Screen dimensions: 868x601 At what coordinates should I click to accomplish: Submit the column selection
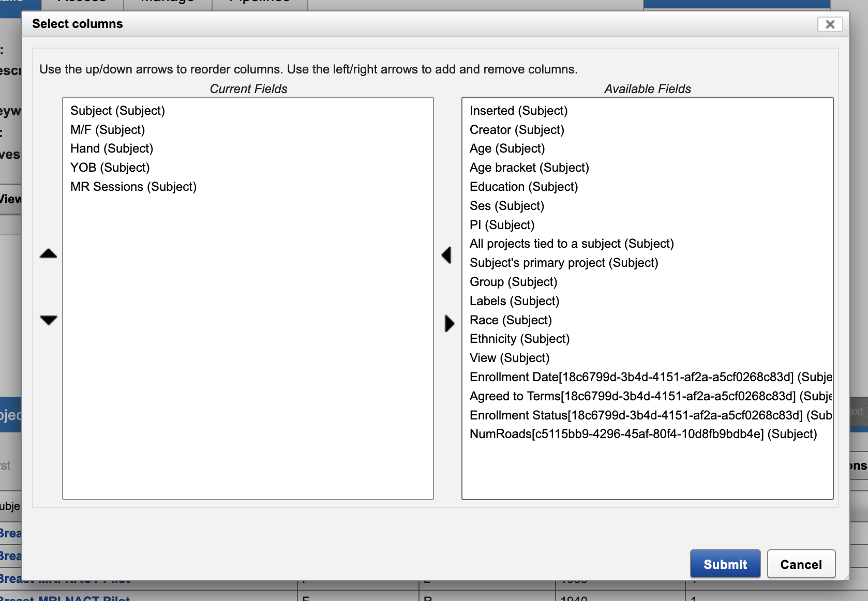[725, 564]
